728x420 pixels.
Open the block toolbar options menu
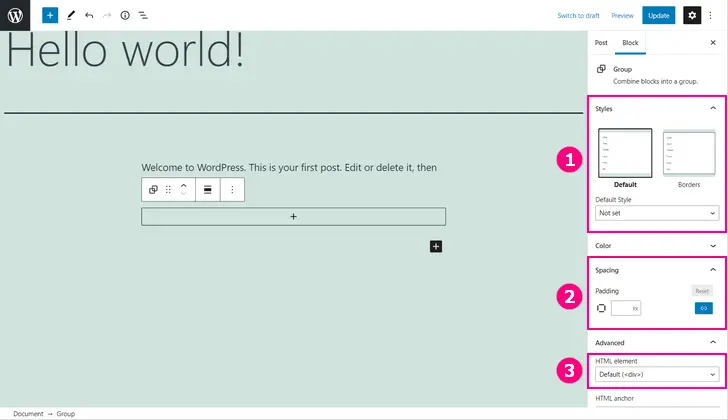pyautogui.click(x=232, y=189)
